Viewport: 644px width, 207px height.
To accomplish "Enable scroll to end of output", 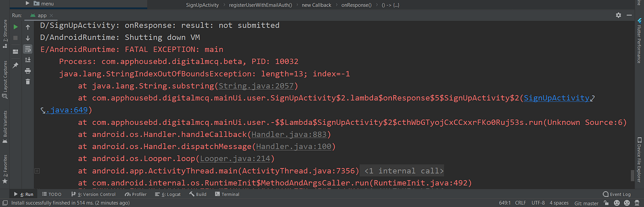I will point(28,60).
